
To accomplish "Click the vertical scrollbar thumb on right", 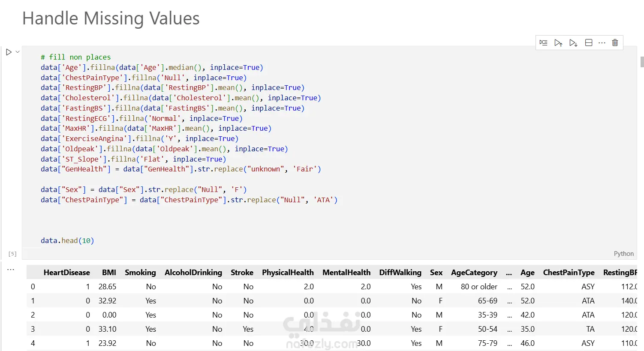I will pos(642,62).
